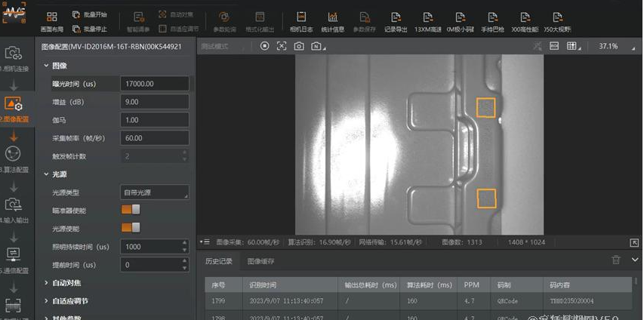Click the 曝光时间 input field
Screen dimensions: 644x320
point(154,83)
